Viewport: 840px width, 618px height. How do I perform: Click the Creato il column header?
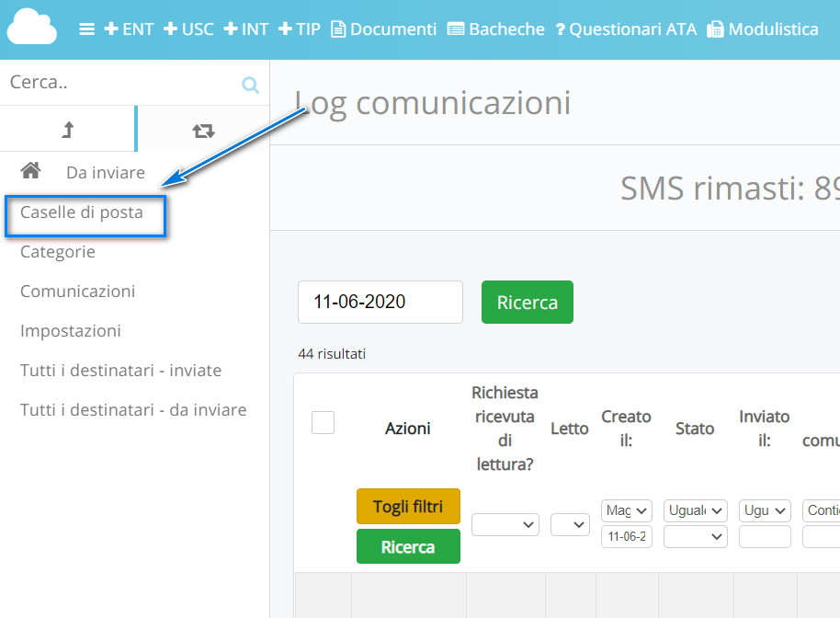(626, 429)
